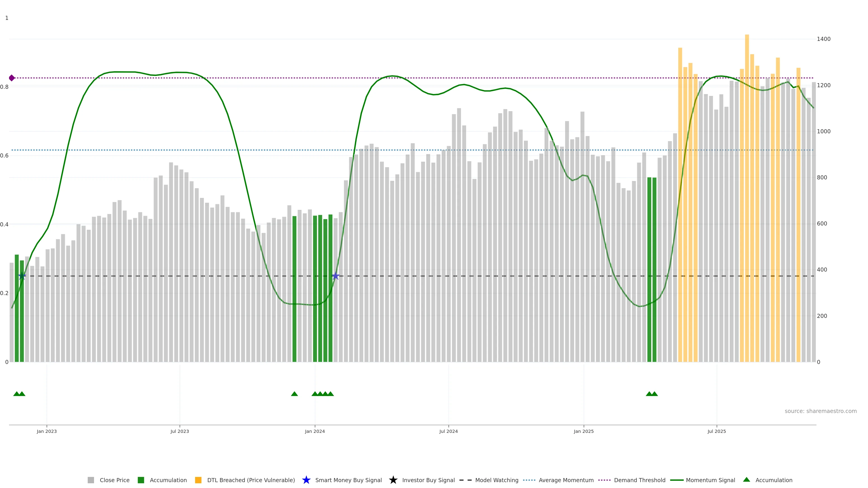The width and height of the screenshot is (868, 488).
Task: Click the orange DTL Breached legend icon
Action: pyautogui.click(x=198, y=480)
